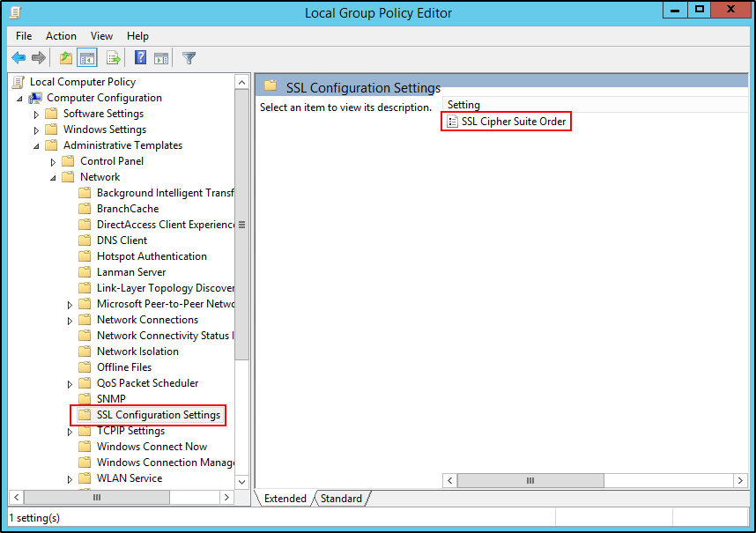Click the Forward arrow toolbar icon
Viewport: 756px width, 533px height.
(39, 58)
